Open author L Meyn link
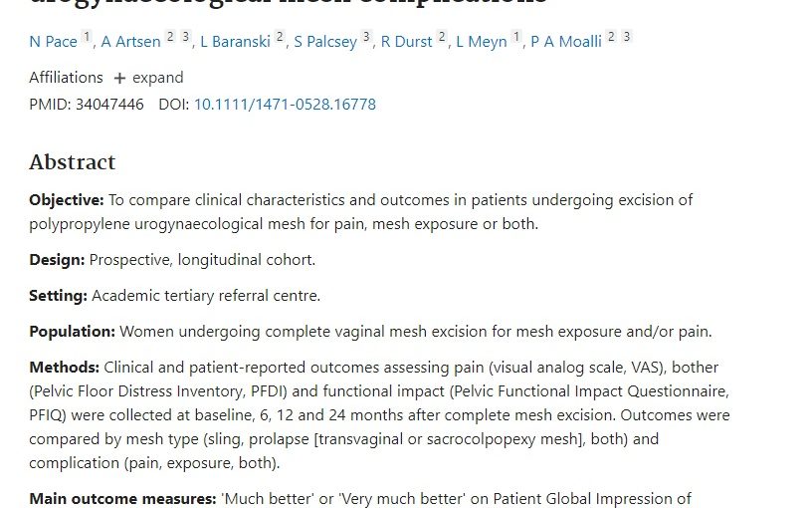 tap(481, 42)
